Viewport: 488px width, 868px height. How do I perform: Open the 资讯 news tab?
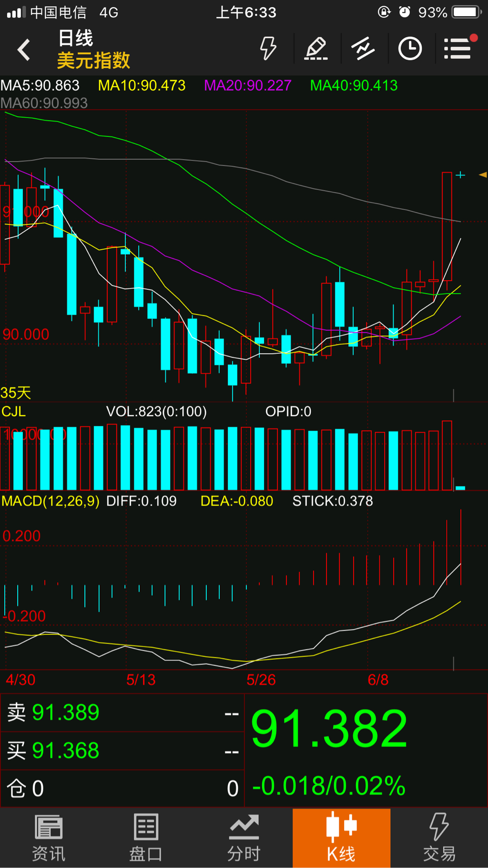tap(49, 838)
